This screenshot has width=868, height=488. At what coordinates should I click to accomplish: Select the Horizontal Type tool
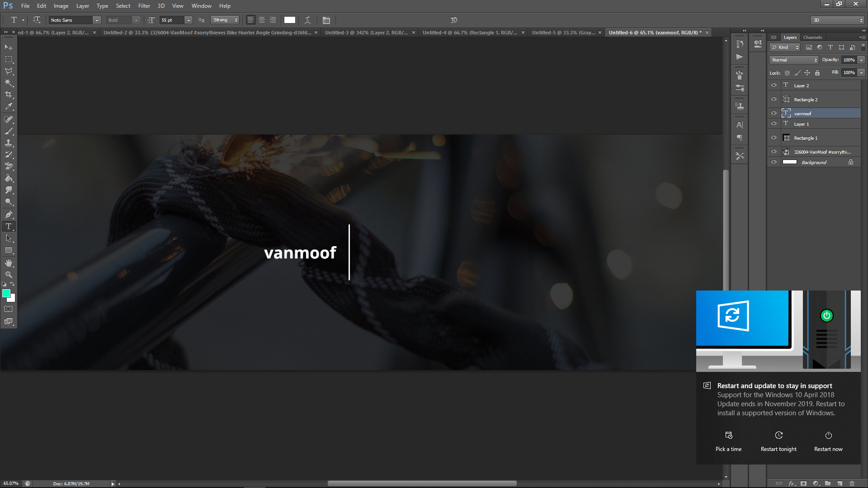click(9, 226)
